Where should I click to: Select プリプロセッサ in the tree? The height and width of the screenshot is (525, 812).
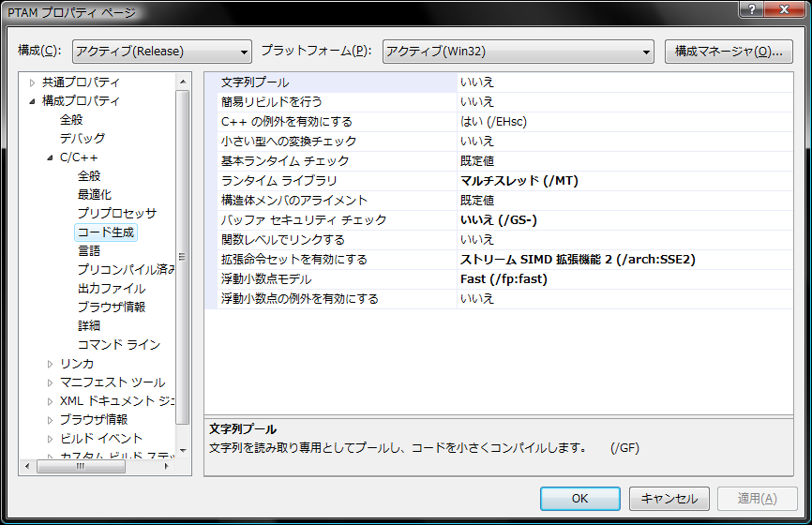(116, 214)
